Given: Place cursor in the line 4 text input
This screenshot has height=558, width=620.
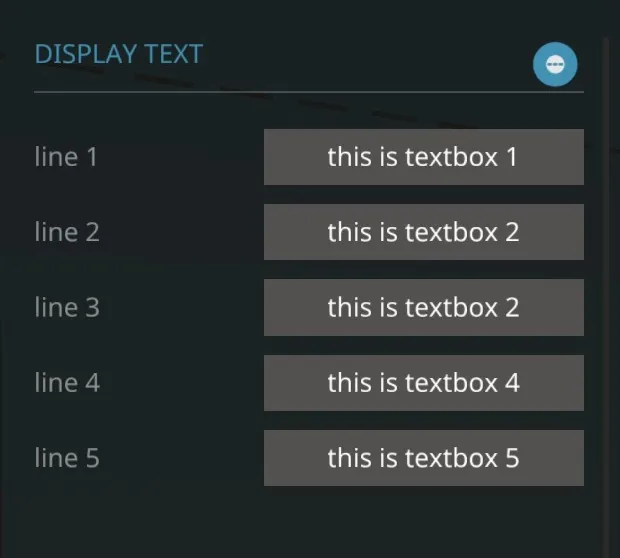Looking at the screenshot, I should pos(423,382).
